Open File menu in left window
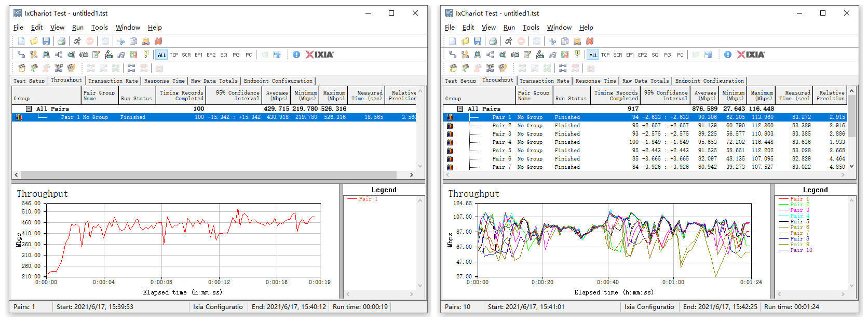The height and width of the screenshot is (322, 868). point(18,28)
